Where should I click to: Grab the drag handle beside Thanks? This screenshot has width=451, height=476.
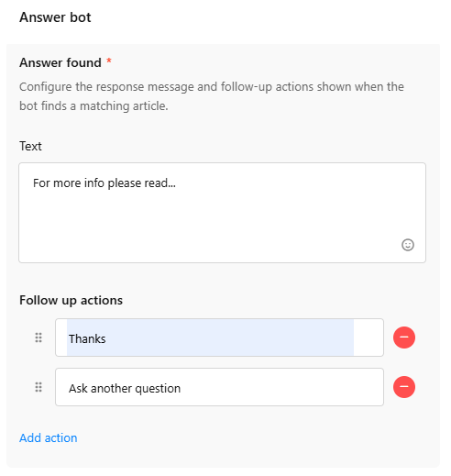38,338
